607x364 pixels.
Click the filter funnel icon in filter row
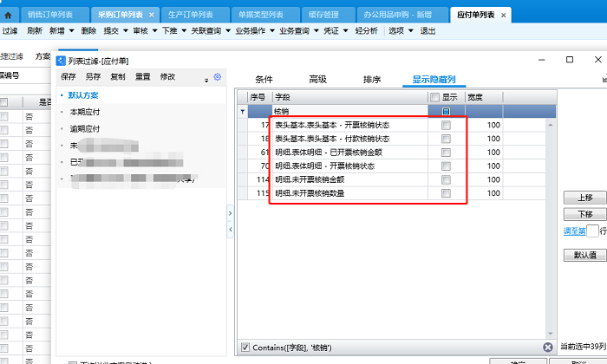click(242, 112)
